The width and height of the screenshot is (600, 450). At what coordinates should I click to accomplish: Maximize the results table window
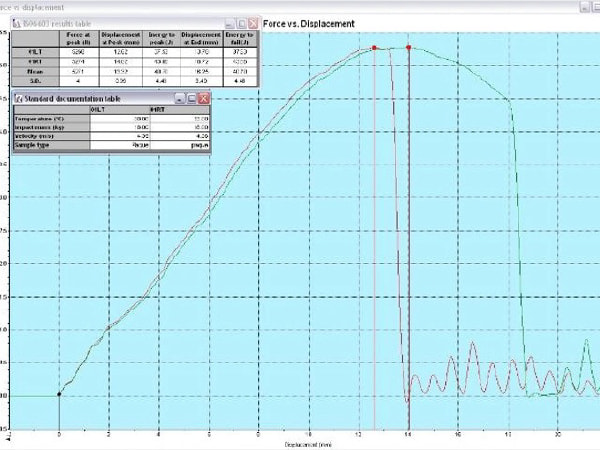click(x=241, y=21)
